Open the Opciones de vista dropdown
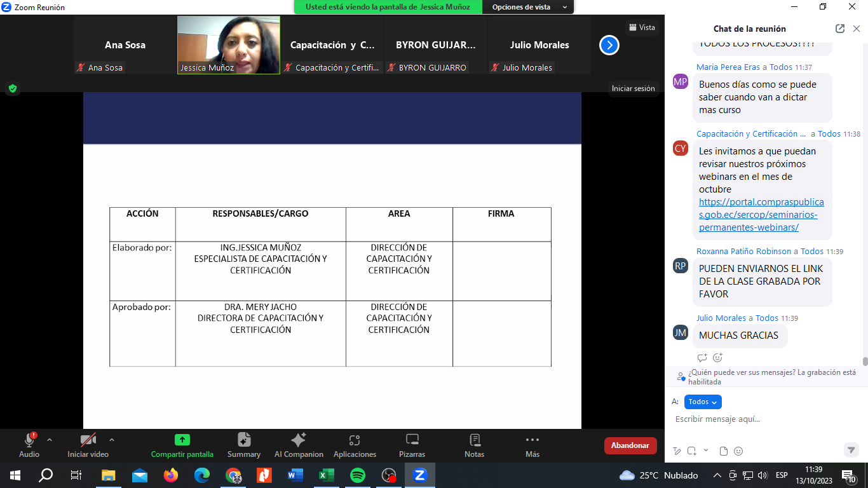The image size is (868, 488). (x=527, y=7)
